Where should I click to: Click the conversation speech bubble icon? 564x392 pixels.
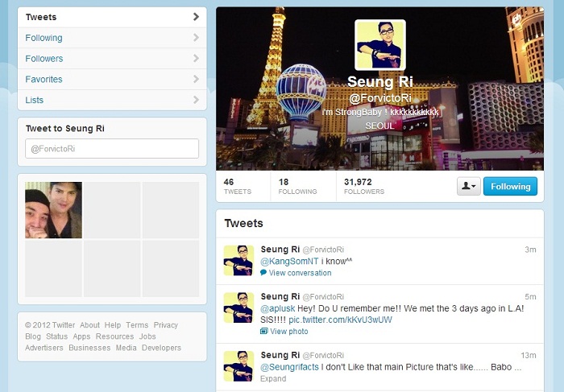[263, 272]
